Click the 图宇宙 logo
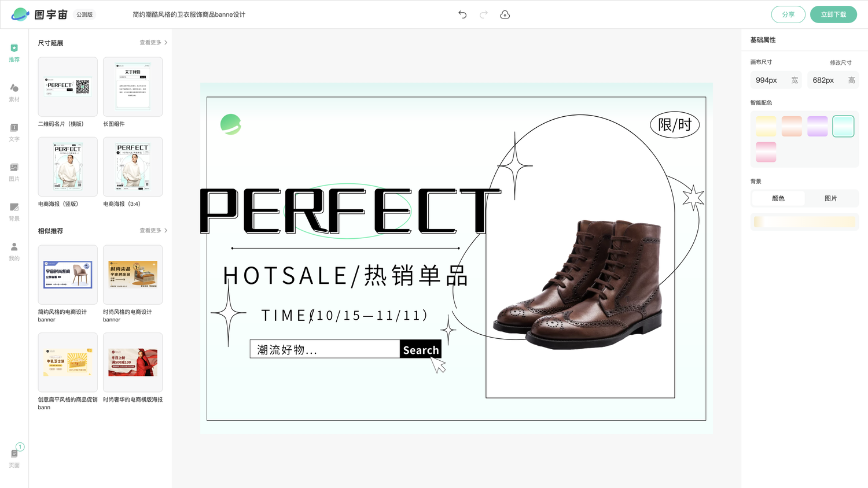This screenshot has height=488, width=868. (x=39, y=14)
